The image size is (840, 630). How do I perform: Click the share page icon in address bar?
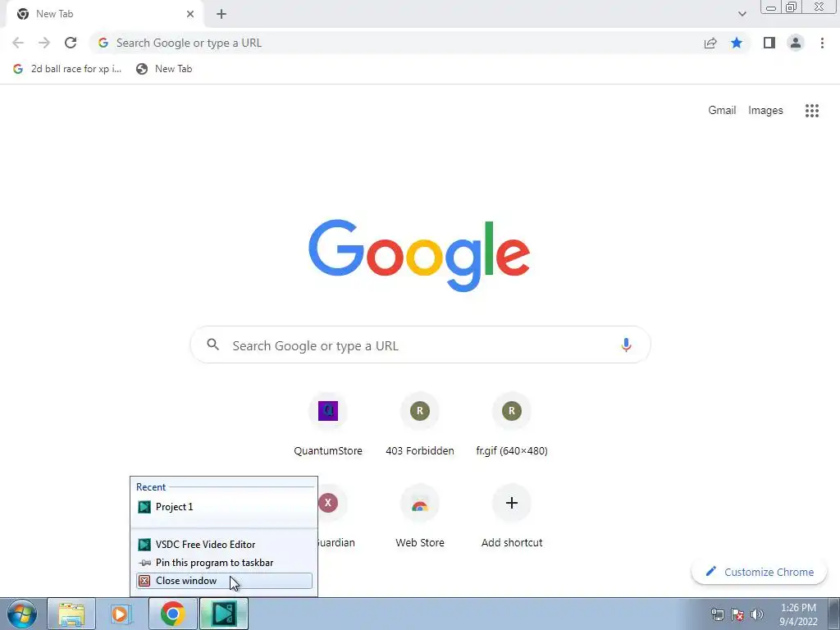(710, 43)
